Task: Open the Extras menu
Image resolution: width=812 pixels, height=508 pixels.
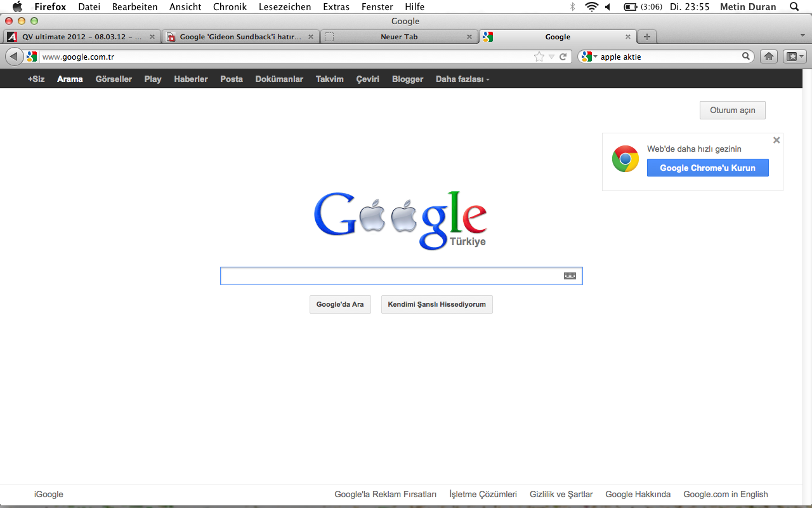Action: 336,7
